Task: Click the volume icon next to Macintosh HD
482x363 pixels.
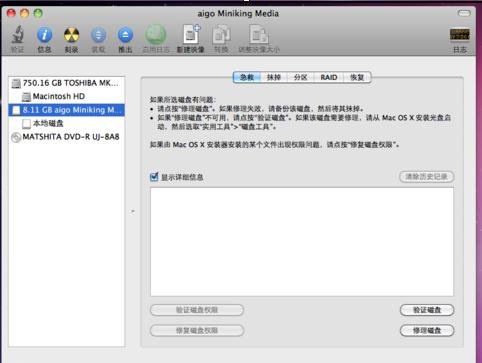Action: [x=26, y=97]
